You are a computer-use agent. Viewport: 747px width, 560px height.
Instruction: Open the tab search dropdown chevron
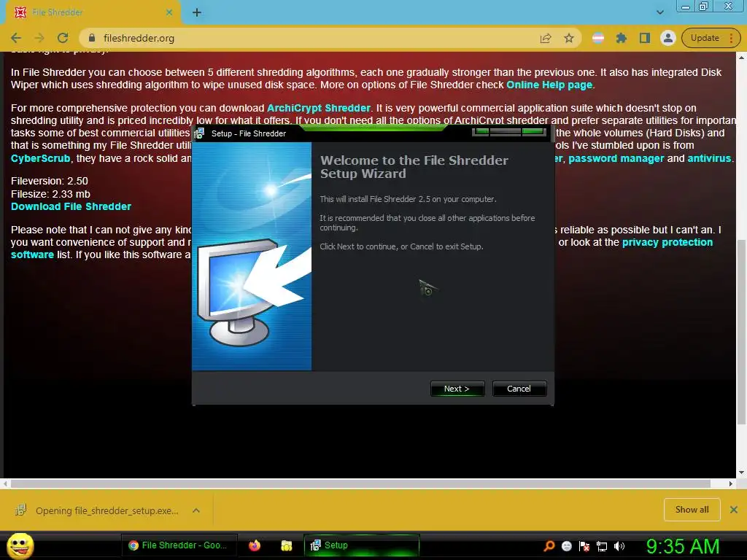(659, 12)
